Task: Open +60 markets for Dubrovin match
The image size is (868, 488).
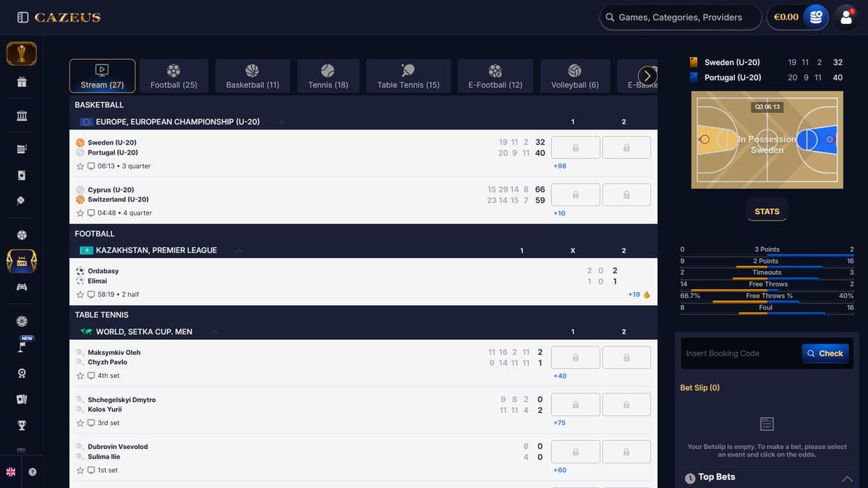Action: point(560,471)
